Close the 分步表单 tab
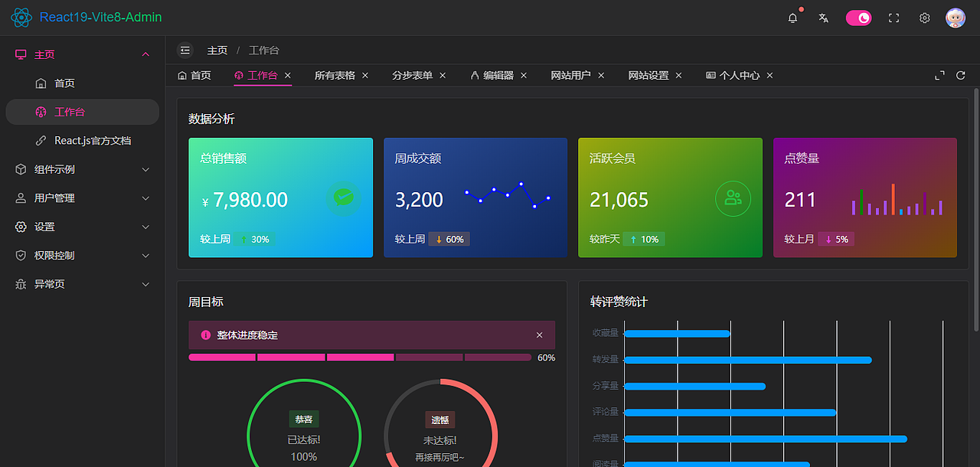This screenshot has width=980, height=467. click(443, 75)
